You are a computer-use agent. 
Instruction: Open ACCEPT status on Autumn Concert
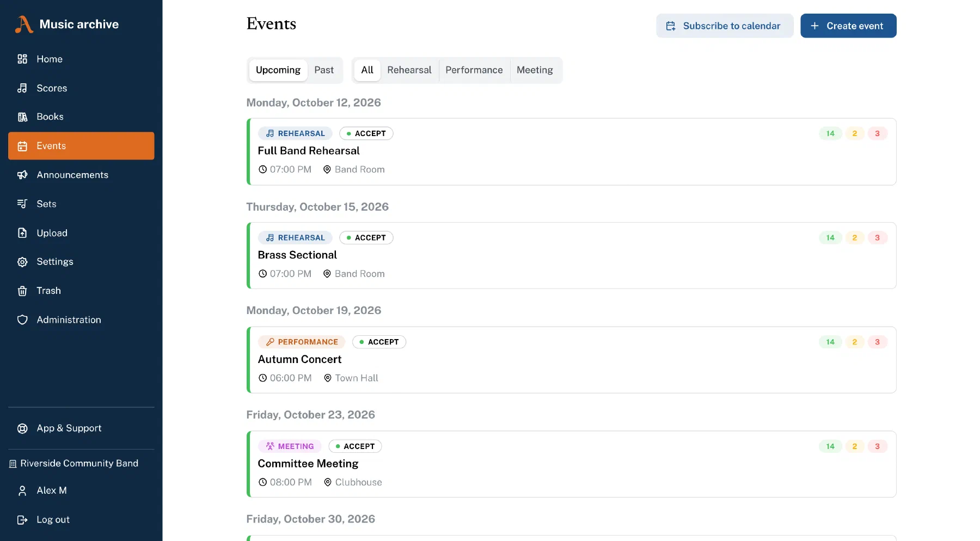[x=379, y=342]
